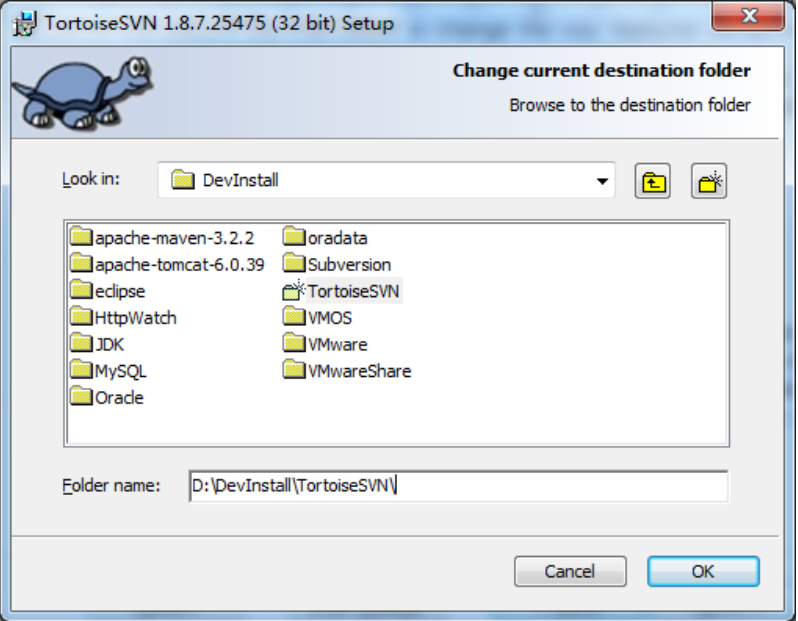The width and height of the screenshot is (798, 621).
Task: Click the MySQL folder name
Action: (121, 371)
